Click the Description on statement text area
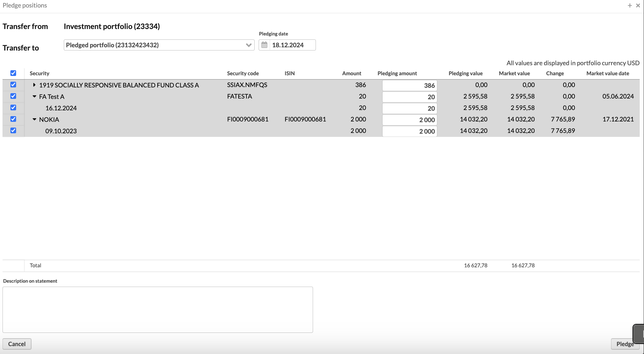Screen dimensions: 644x354 click(158, 310)
